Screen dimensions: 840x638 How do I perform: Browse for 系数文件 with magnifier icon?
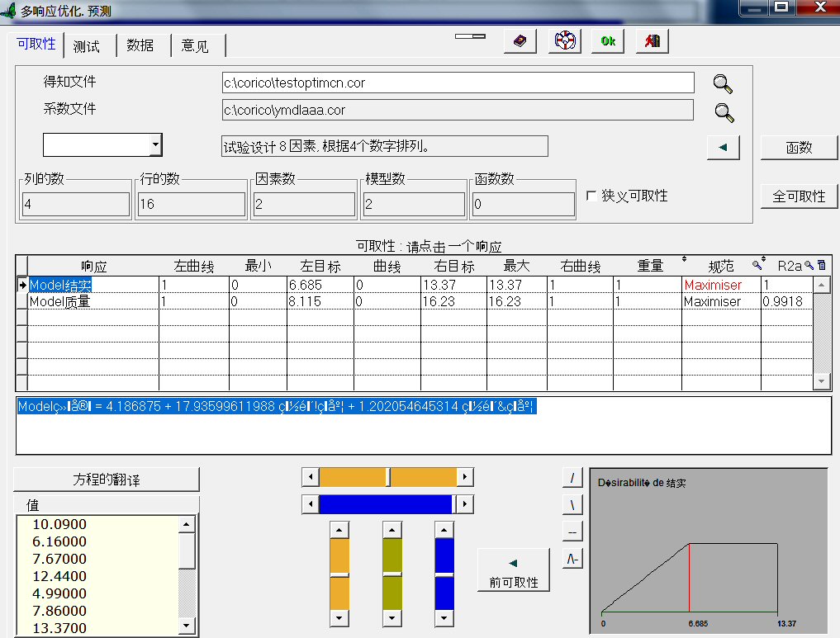pyautogui.click(x=724, y=111)
